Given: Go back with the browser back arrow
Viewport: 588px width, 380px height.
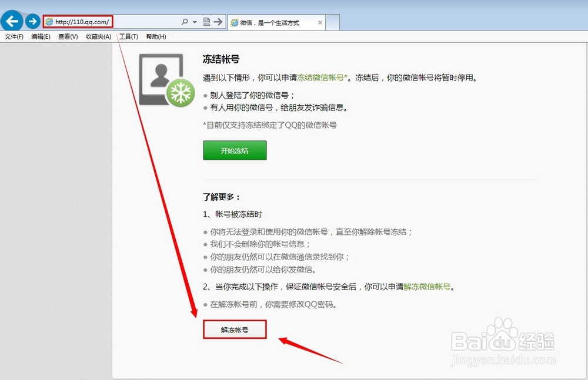Looking at the screenshot, I should click(12, 21).
